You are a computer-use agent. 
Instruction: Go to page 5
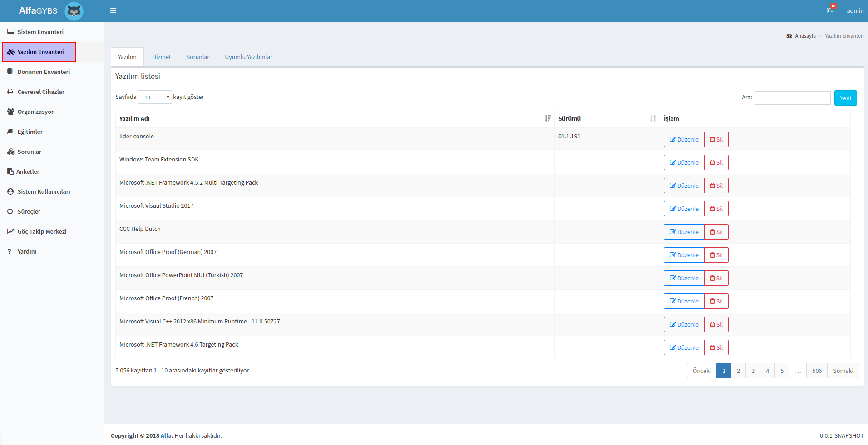pyautogui.click(x=782, y=371)
